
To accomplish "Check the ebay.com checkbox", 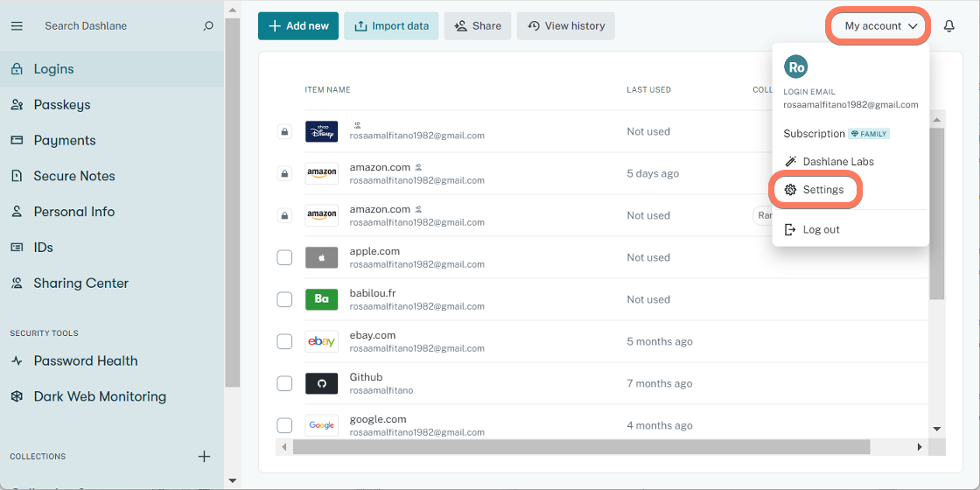I will tap(284, 341).
